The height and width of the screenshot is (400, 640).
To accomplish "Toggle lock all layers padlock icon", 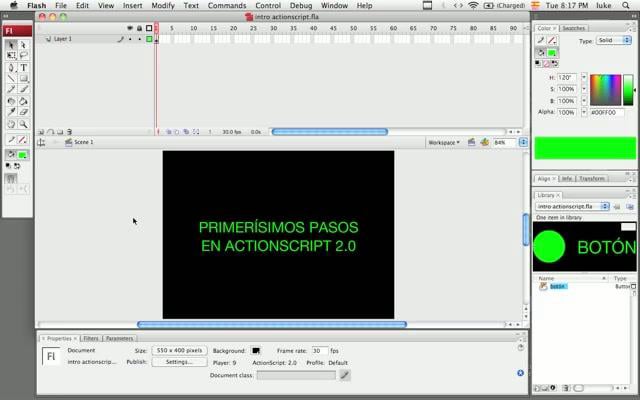I will (140, 28).
